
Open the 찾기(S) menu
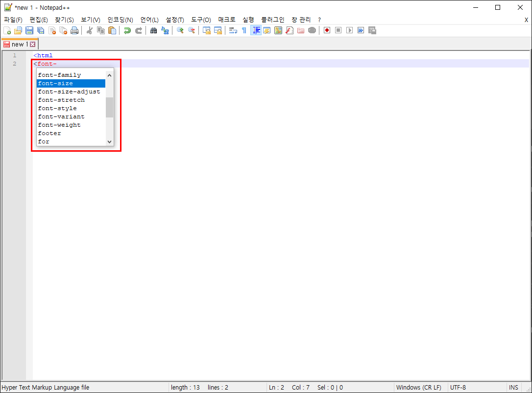pyautogui.click(x=65, y=20)
